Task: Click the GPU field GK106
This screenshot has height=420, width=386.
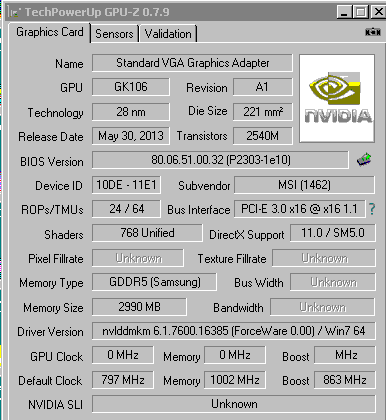Action: click(131, 87)
